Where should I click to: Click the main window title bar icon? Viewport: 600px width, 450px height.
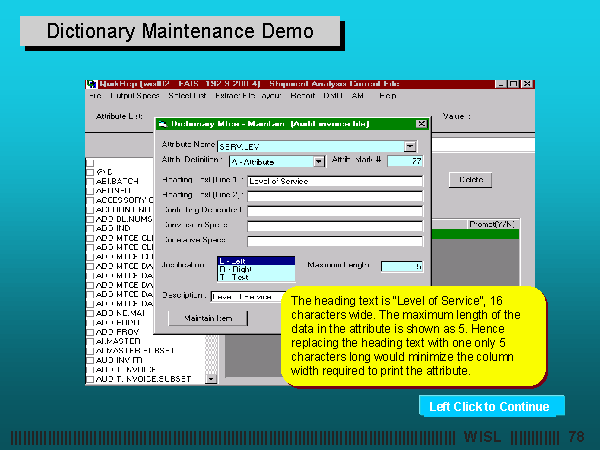click(92, 83)
